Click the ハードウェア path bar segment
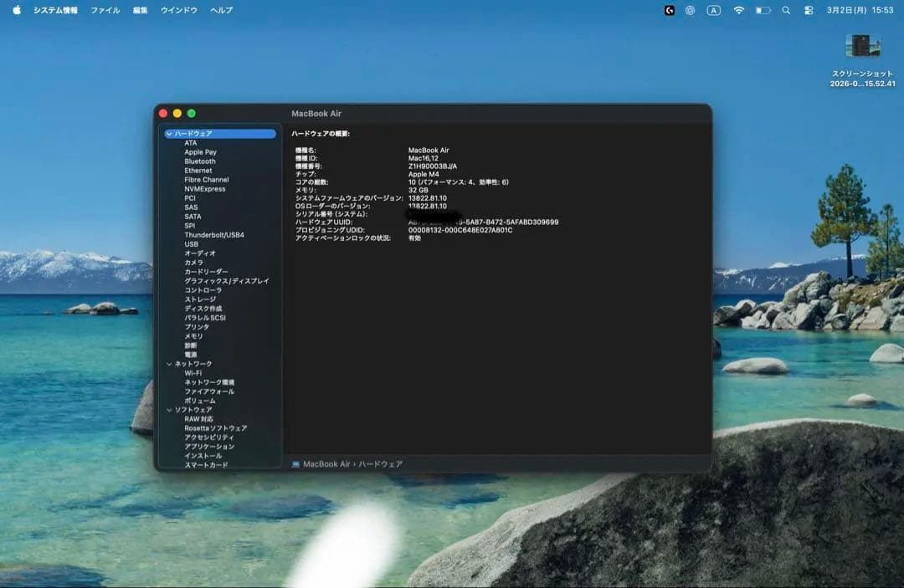 click(381, 464)
